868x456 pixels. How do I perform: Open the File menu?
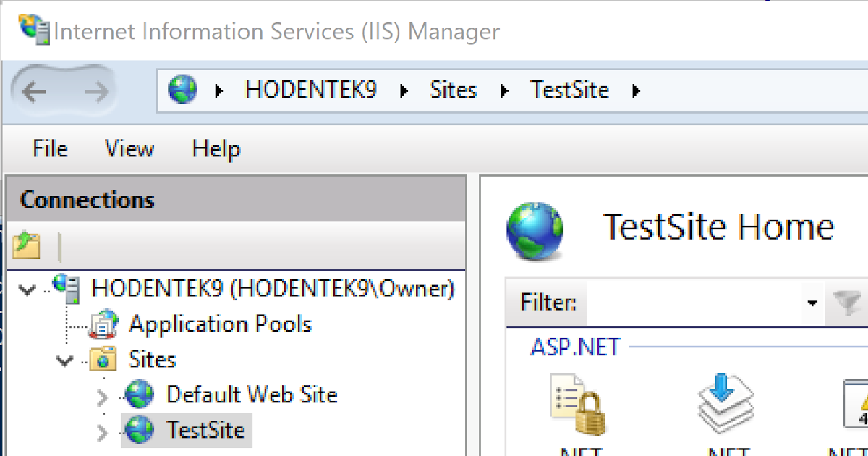click(49, 149)
